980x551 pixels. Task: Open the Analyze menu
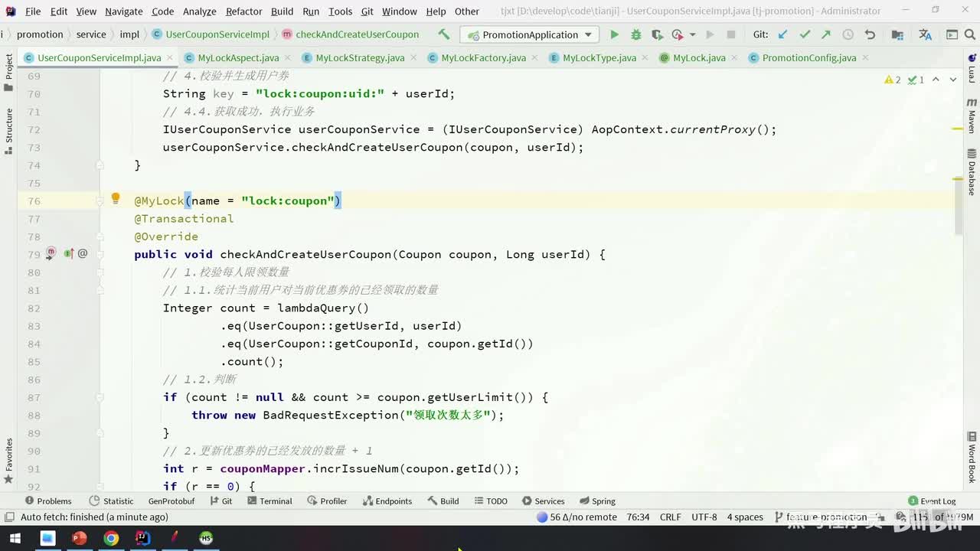tap(199, 11)
